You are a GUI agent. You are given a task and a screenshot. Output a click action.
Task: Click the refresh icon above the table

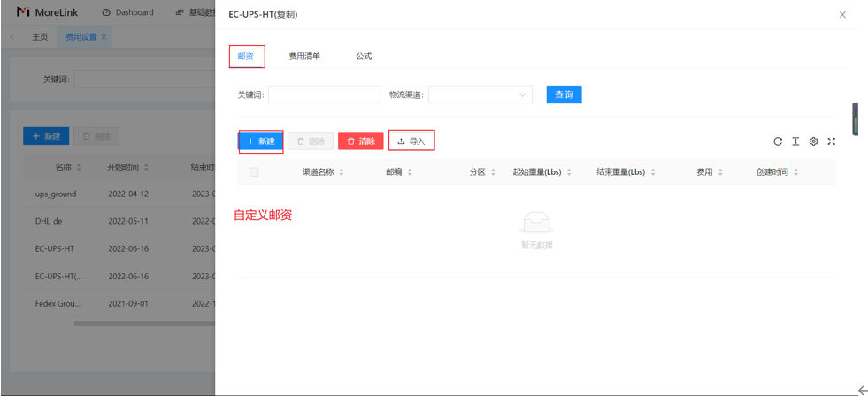(x=778, y=141)
